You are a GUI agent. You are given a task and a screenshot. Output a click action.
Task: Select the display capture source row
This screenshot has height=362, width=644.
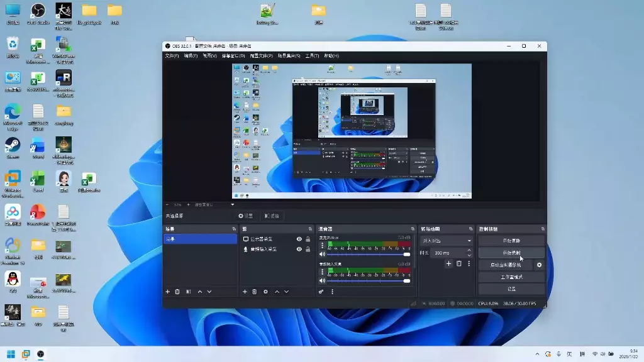coord(277,239)
